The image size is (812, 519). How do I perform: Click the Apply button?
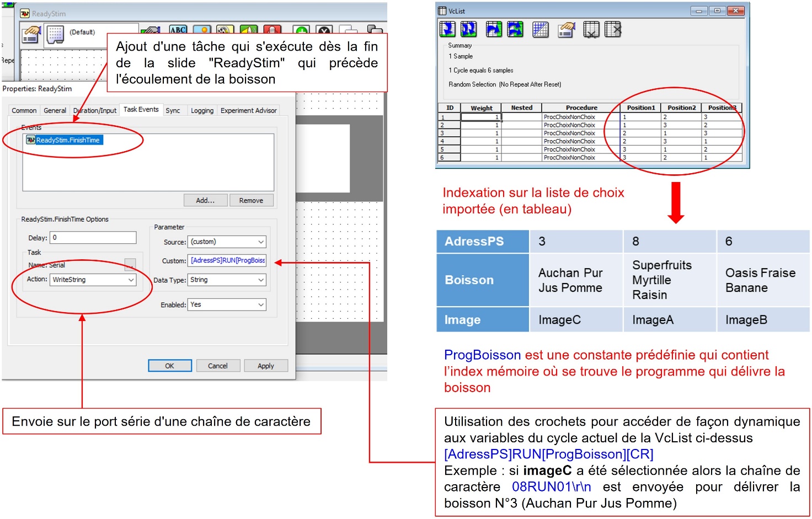tap(266, 366)
